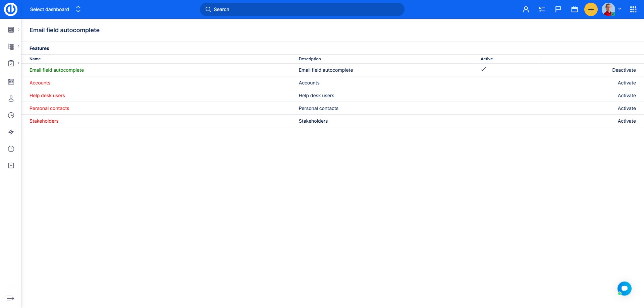Deactivate Email field autocomplete feature

coord(624,70)
